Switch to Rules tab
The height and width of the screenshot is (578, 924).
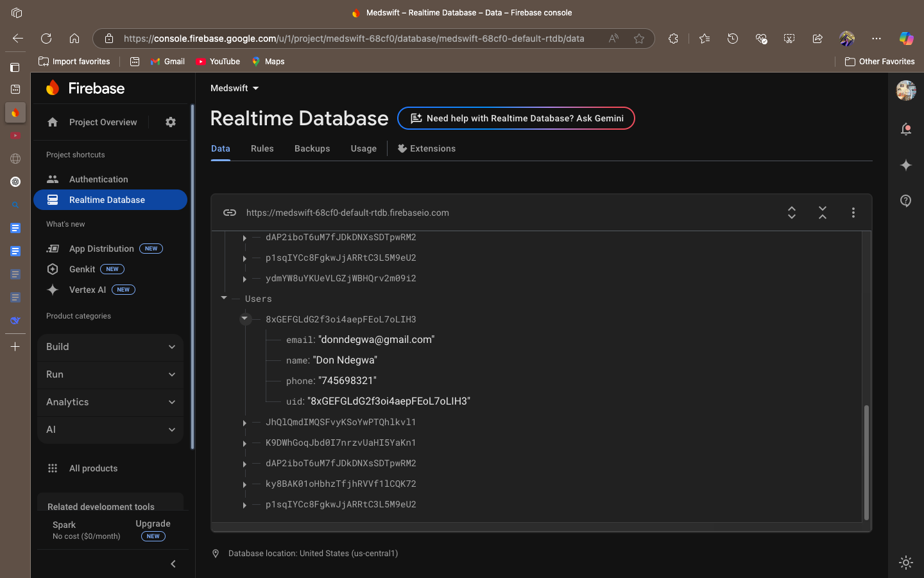point(262,148)
